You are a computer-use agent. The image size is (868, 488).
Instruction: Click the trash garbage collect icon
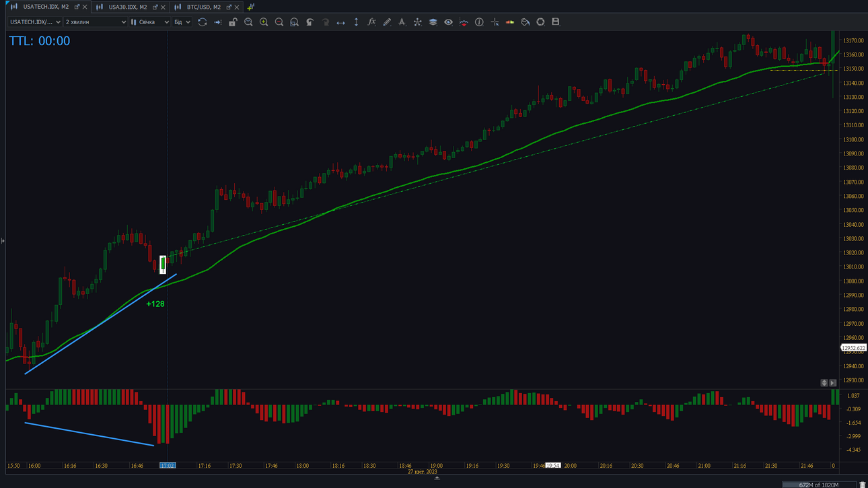point(863,485)
